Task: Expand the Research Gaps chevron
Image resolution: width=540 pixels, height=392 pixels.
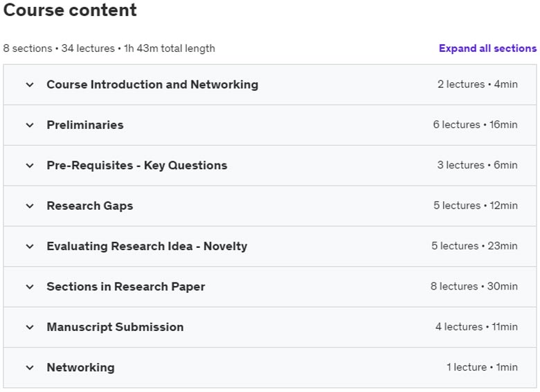Action: click(30, 206)
